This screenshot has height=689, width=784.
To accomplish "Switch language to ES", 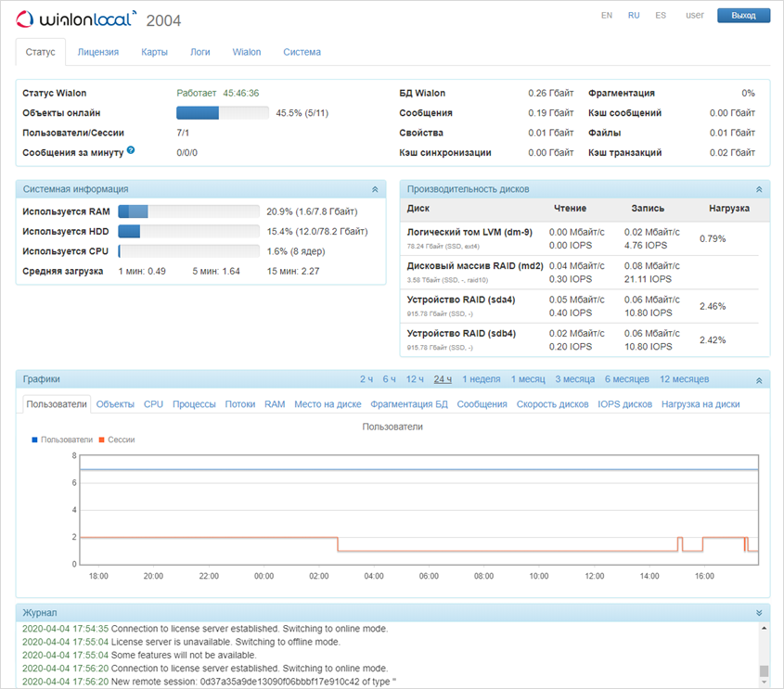I will (660, 16).
